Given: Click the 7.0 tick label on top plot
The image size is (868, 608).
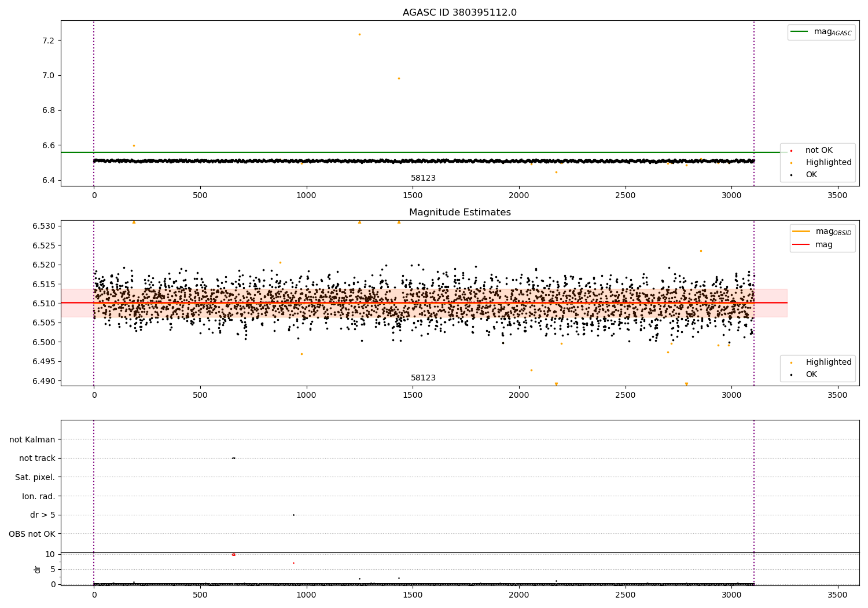Looking at the screenshot, I should click(x=48, y=75).
